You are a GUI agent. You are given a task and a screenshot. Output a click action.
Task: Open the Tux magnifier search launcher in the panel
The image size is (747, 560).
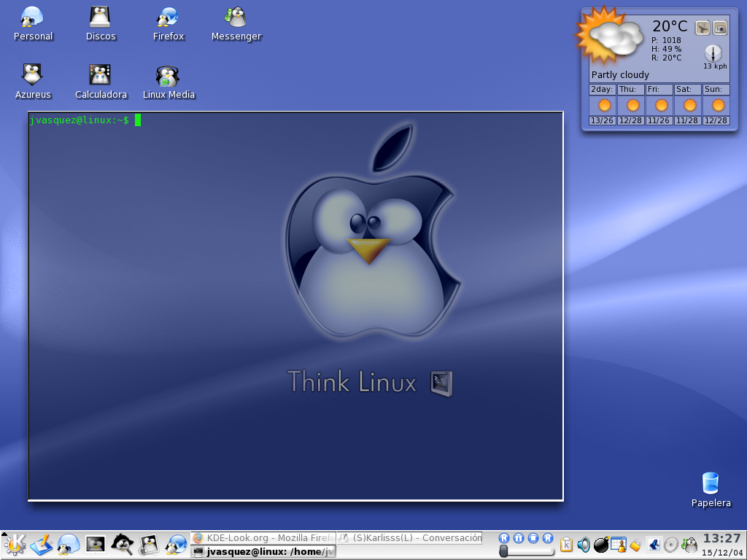123,545
